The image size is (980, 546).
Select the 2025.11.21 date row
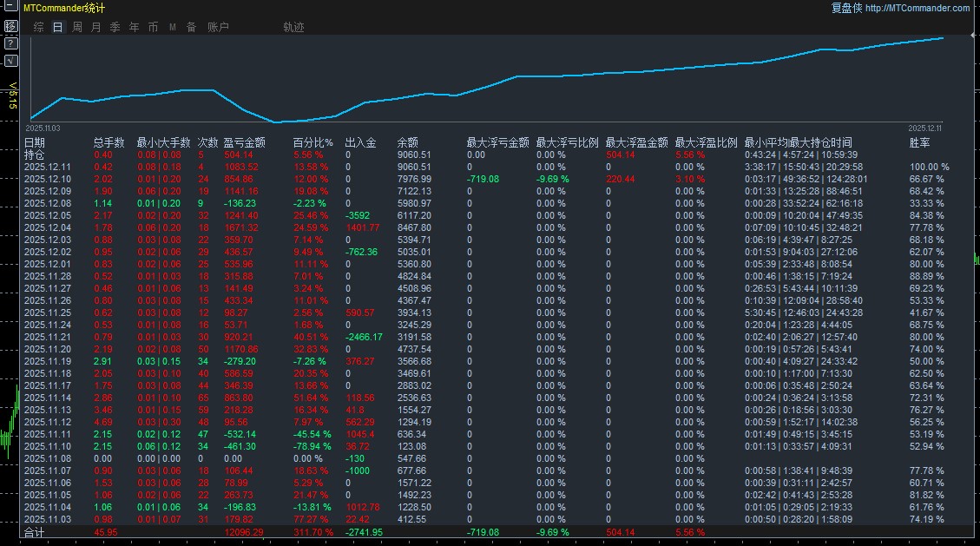48,337
